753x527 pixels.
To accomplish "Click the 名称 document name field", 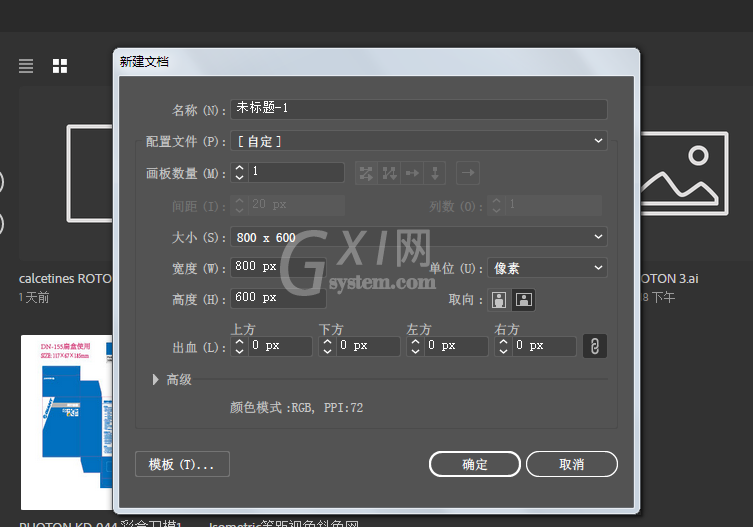I will (x=419, y=109).
